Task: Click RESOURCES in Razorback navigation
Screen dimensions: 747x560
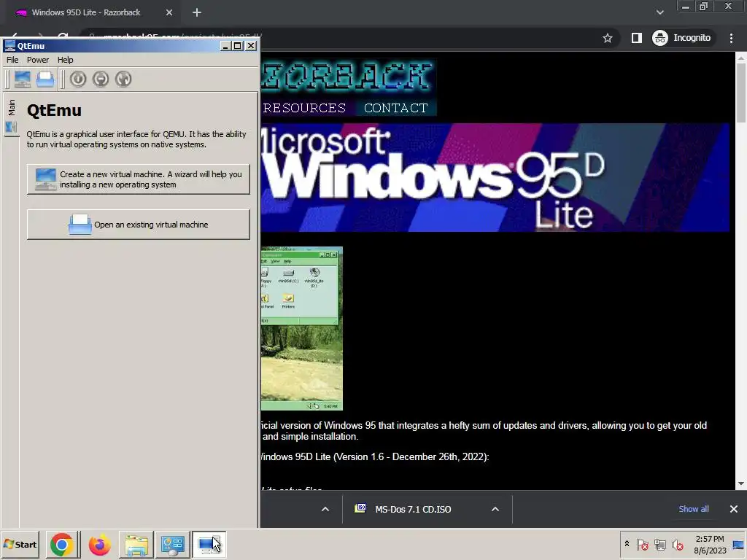Action: tap(304, 108)
